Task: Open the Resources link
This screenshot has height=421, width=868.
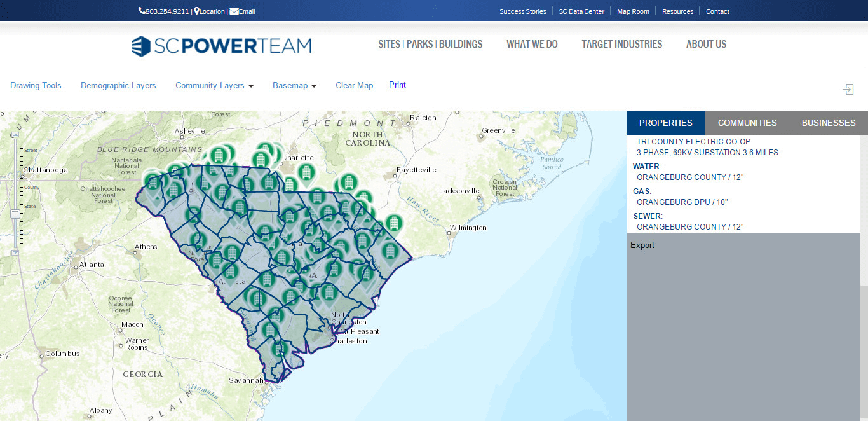Action: 677,11
